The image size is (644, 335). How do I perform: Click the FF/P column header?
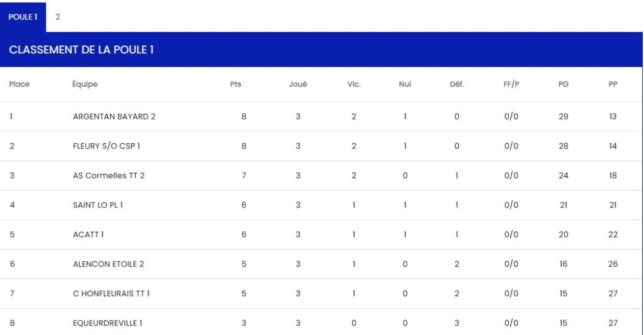click(511, 84)
